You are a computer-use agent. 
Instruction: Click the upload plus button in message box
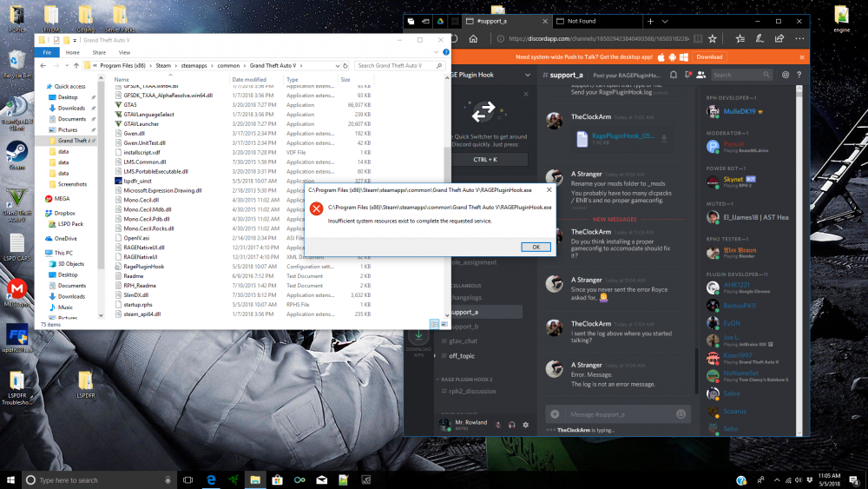[x=555, y=414]
